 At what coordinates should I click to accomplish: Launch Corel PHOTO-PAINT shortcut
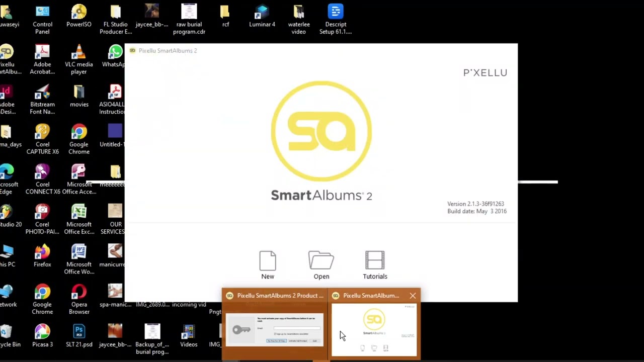coord(42,219)
